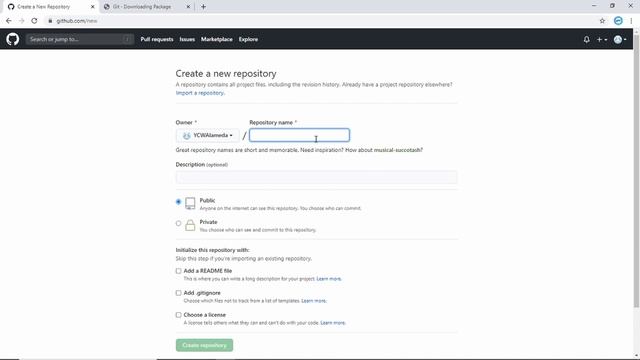The image size is (640, 360).
Task: Go forward in browser history
Action: point(21,21)
